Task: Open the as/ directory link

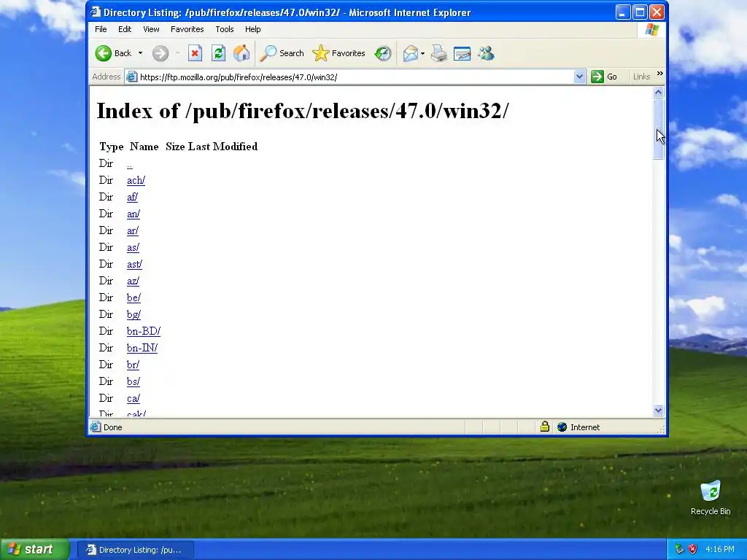Action: tap(133, 248)
